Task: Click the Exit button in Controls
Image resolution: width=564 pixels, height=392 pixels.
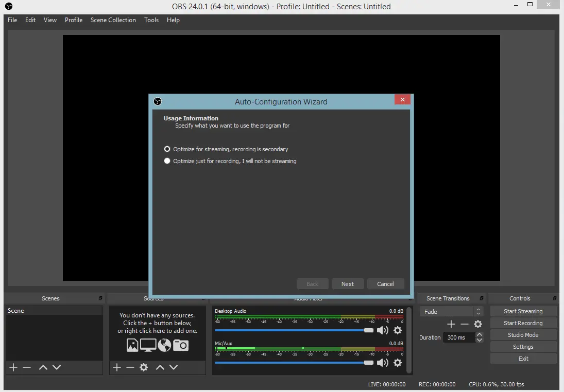Action: point(523,359)
